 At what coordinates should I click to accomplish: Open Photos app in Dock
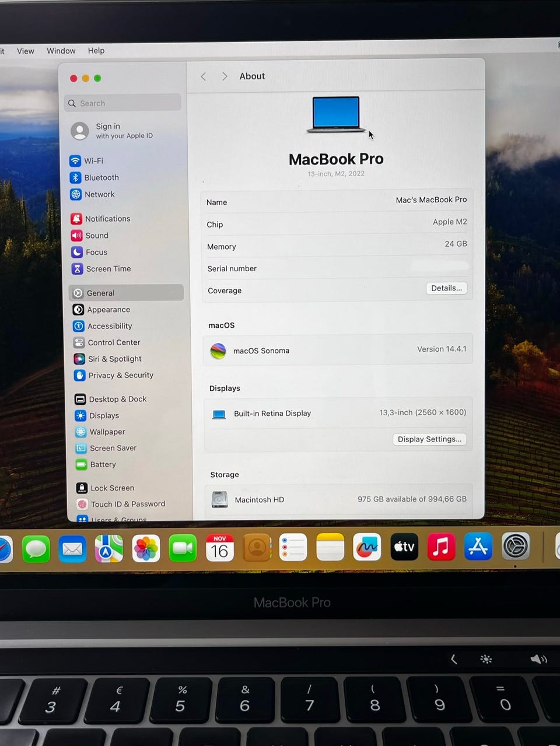tap(146, 548)
